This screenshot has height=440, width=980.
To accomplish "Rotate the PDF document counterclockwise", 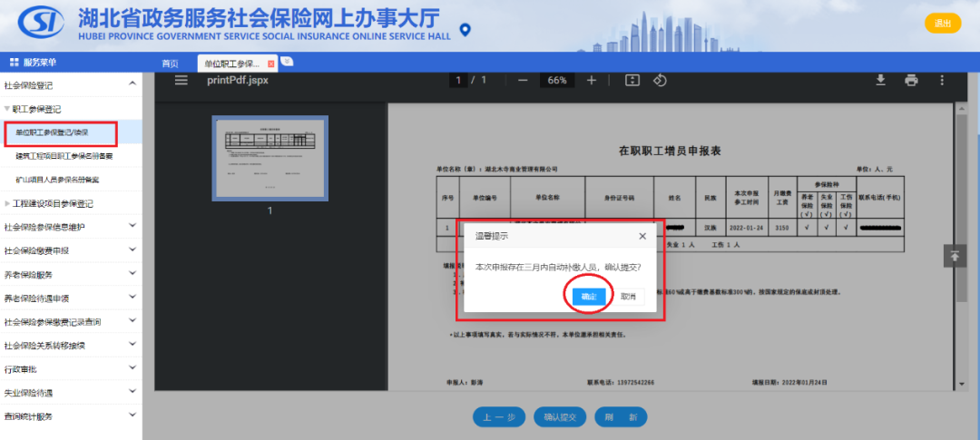I will coord(660,80).
